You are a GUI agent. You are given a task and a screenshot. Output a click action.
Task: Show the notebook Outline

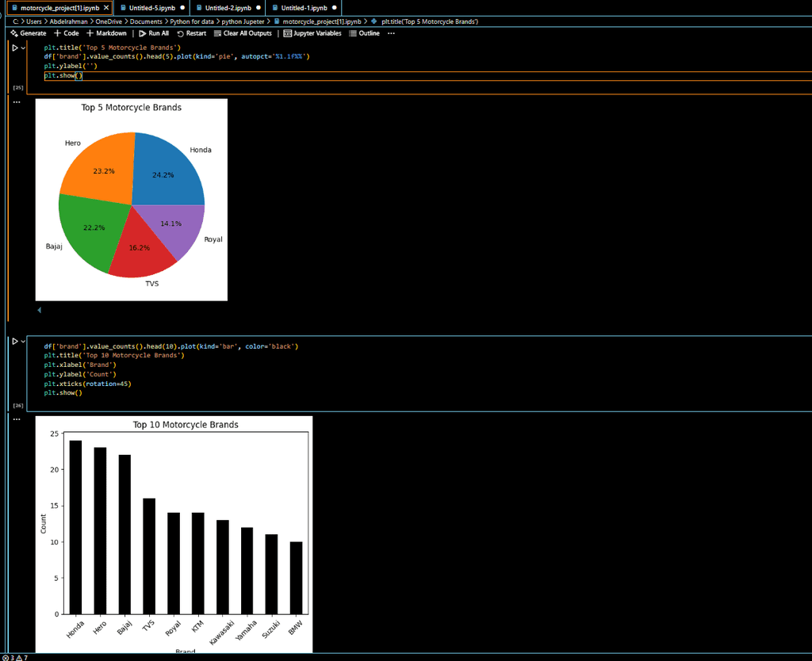364,33
